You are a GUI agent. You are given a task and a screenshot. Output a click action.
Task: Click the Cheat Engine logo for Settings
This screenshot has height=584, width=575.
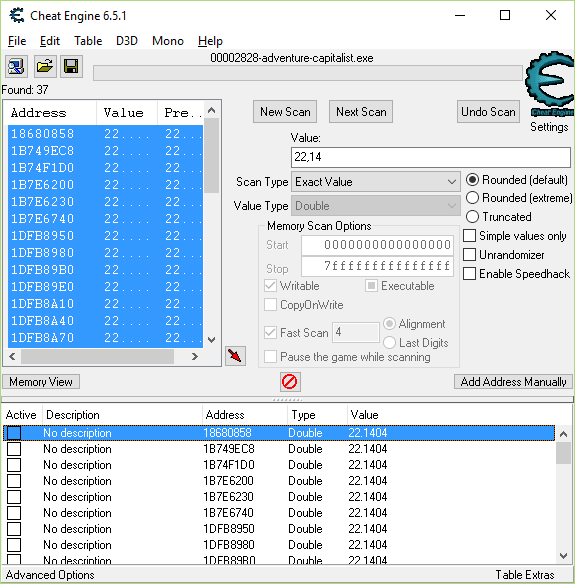[x=550, y=84]
